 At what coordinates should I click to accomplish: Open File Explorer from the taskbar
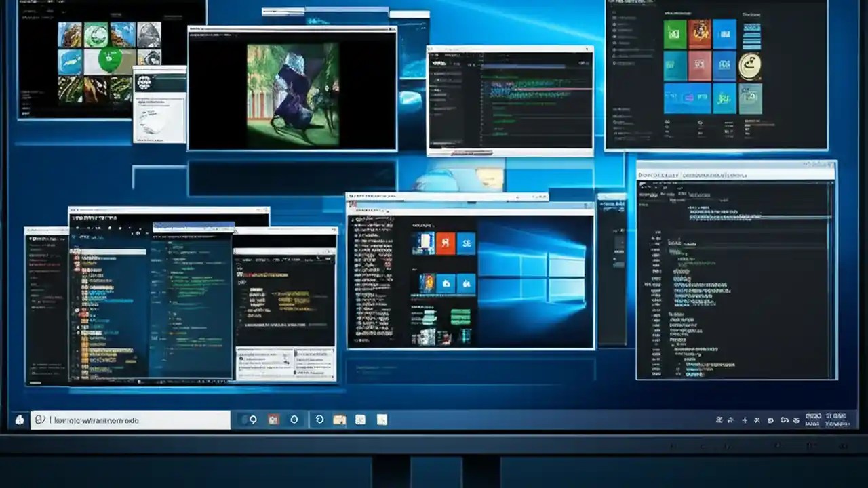(341, 420)
